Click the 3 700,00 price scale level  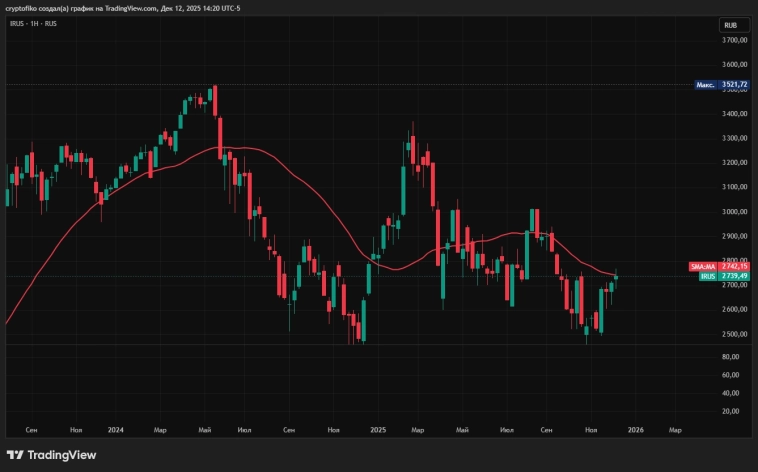pos(735,41)
